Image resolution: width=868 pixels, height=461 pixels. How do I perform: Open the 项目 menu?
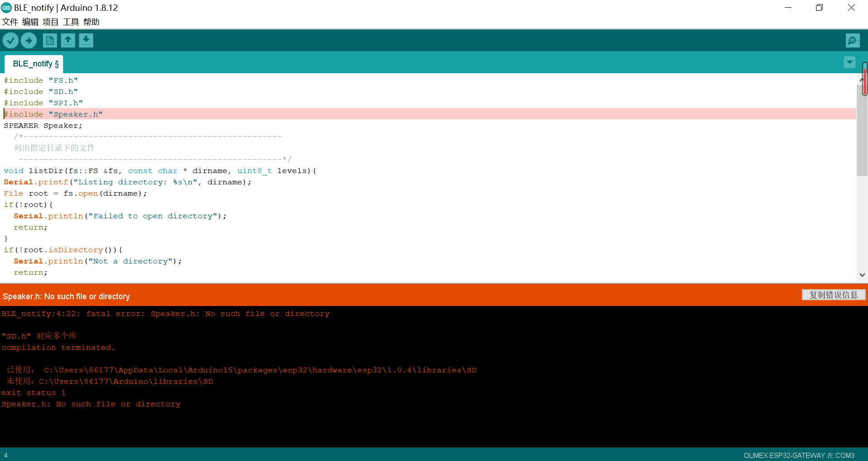(51, 22)
